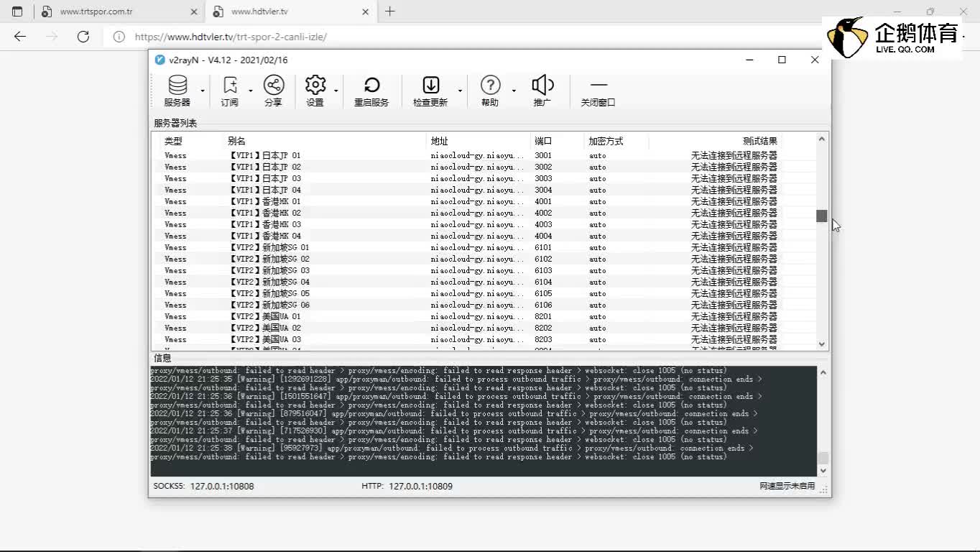Click 关闭窗口 close window toolbar button
980x552 pixels.
click(x=598, y=91)
